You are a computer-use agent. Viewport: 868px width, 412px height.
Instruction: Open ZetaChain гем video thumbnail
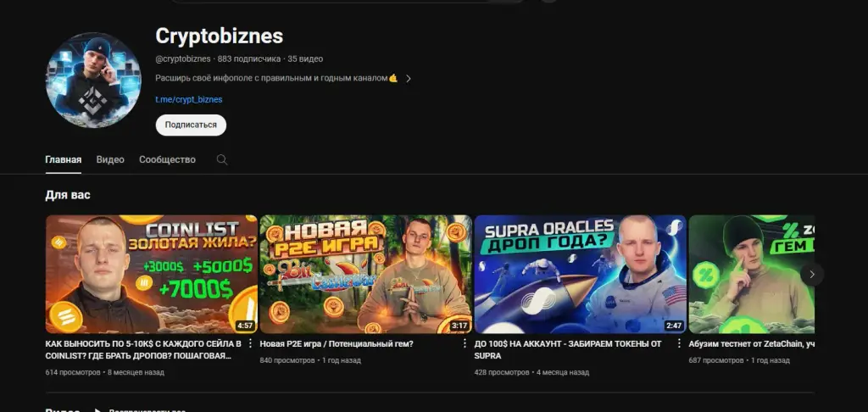751,274
